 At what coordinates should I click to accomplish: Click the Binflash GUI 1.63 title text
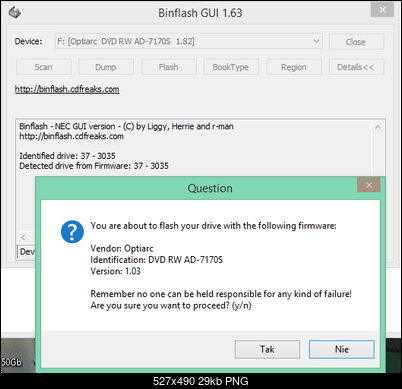tap(200, 13)
